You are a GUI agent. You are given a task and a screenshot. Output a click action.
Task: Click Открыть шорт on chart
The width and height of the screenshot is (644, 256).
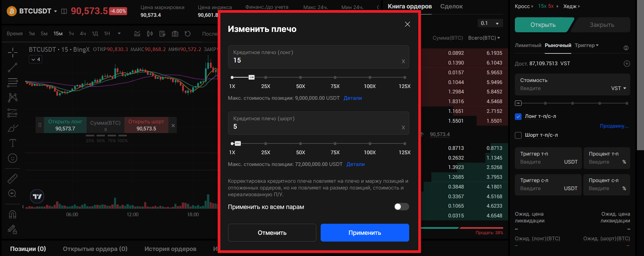point(146,125)
